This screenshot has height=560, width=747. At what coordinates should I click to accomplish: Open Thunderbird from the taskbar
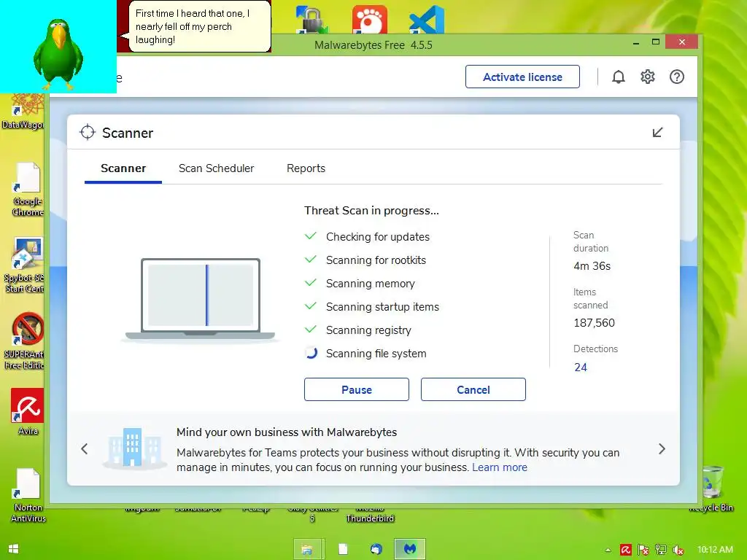click(x=376, y=550)
